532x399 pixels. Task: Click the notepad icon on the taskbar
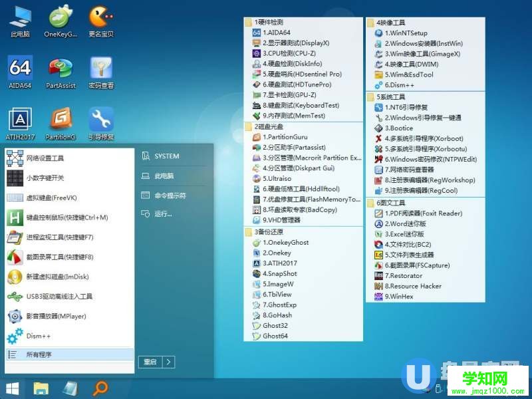70,388
